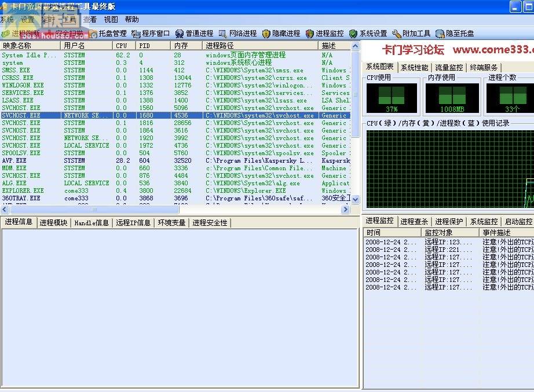
Task: Sort by 进程路径 column header
Action: [x=260, y=46]
